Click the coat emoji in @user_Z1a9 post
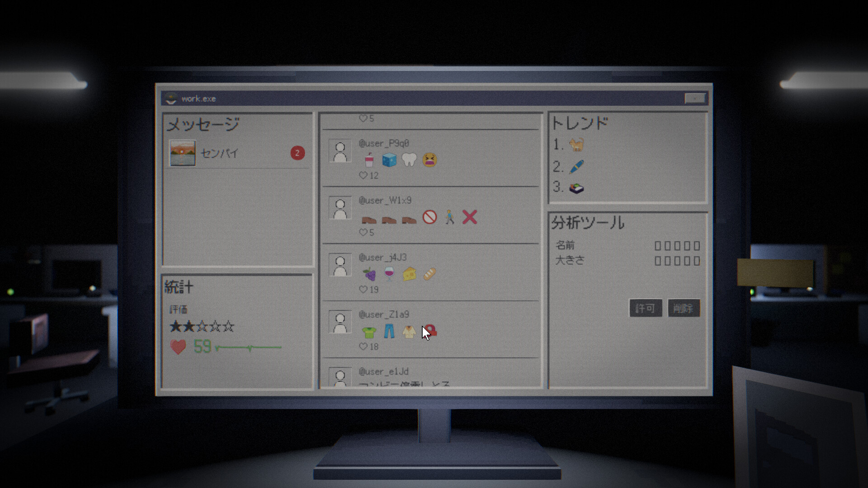 (409, 331)
